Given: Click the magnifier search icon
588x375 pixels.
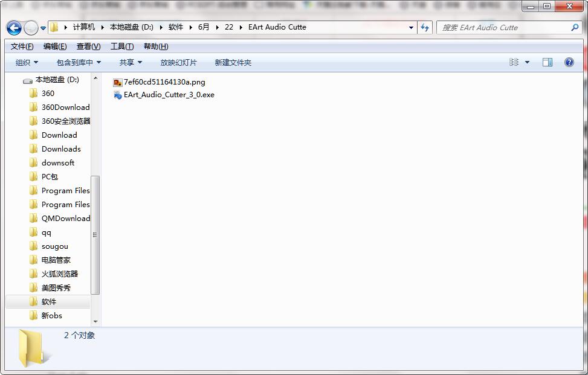Looking at the screenshot, I should pos(575,27).
